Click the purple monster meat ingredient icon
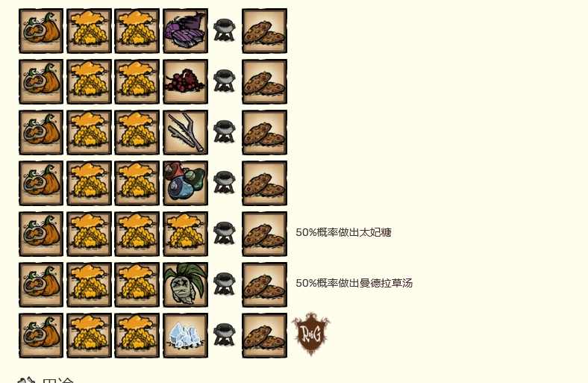 [x=185, y=31]
